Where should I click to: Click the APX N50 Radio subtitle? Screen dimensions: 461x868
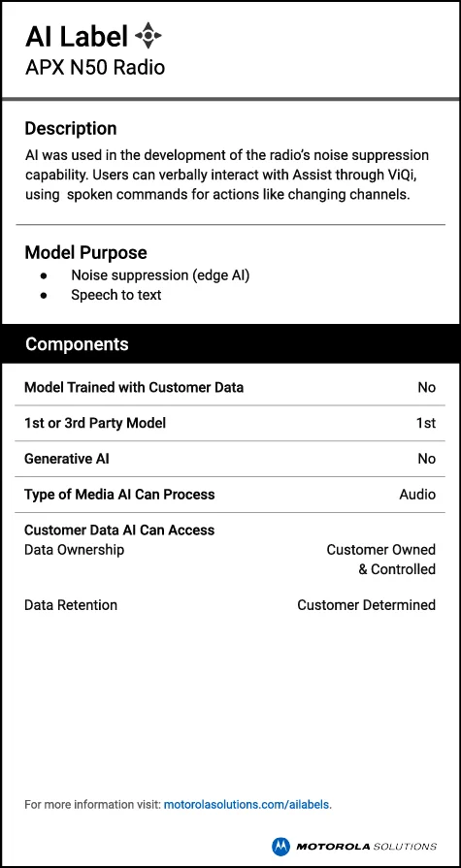click(95, 68)
